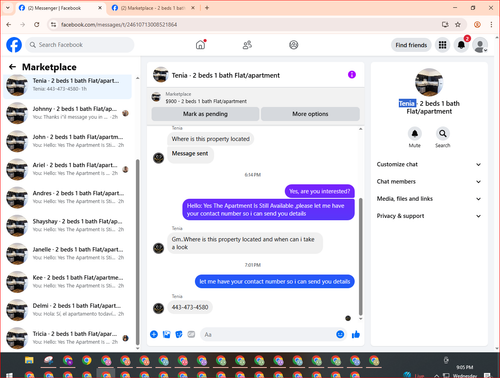Click the "Yes, are you interested?" message
500x378 pixels.
[320, 191]
